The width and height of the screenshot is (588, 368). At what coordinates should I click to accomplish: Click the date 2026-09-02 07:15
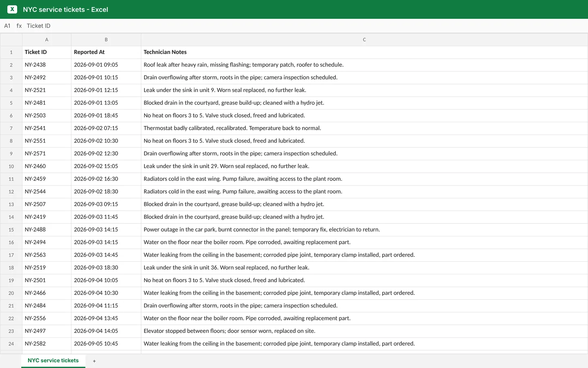pyautogui.click(x=106, y=128)
